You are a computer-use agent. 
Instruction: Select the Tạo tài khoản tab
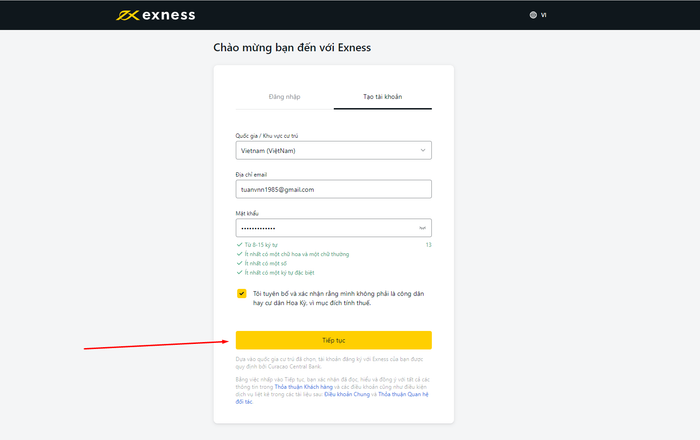click(383, 97)
